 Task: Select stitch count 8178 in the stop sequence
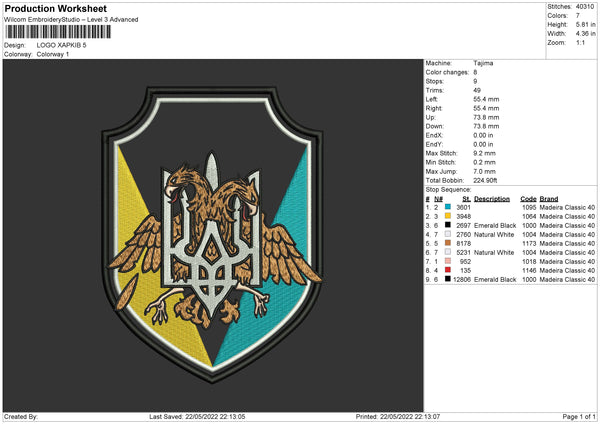463,243
